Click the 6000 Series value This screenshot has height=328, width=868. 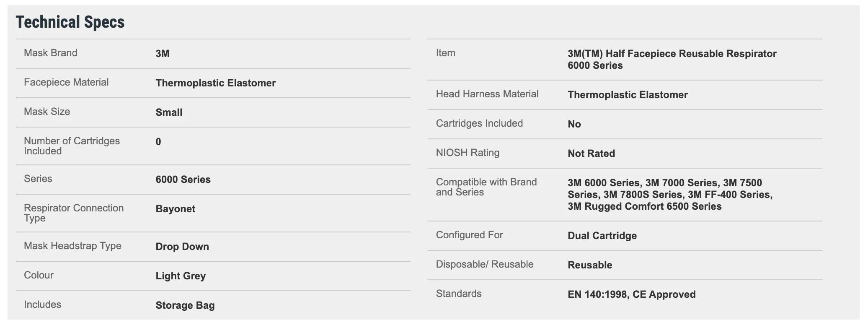coord(183,180)
